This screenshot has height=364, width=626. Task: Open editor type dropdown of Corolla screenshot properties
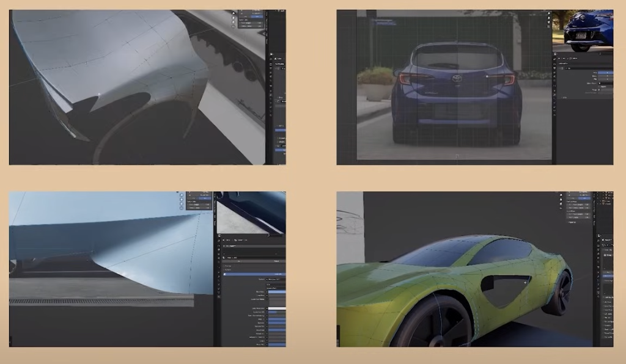555,54
